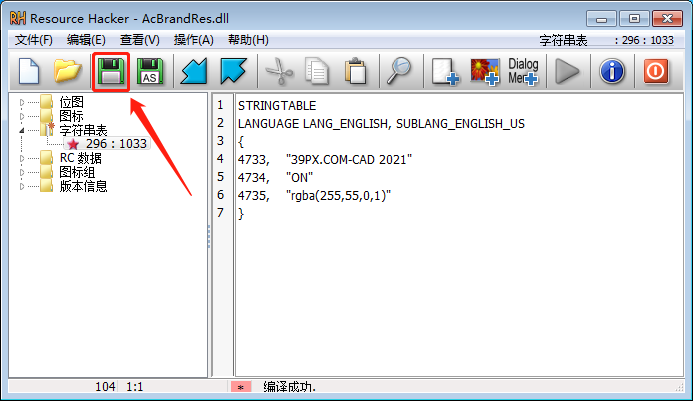Click the LANGUAGE LANG_ENGLISH line in editor
Screen dimensions: 693x401
381,124
